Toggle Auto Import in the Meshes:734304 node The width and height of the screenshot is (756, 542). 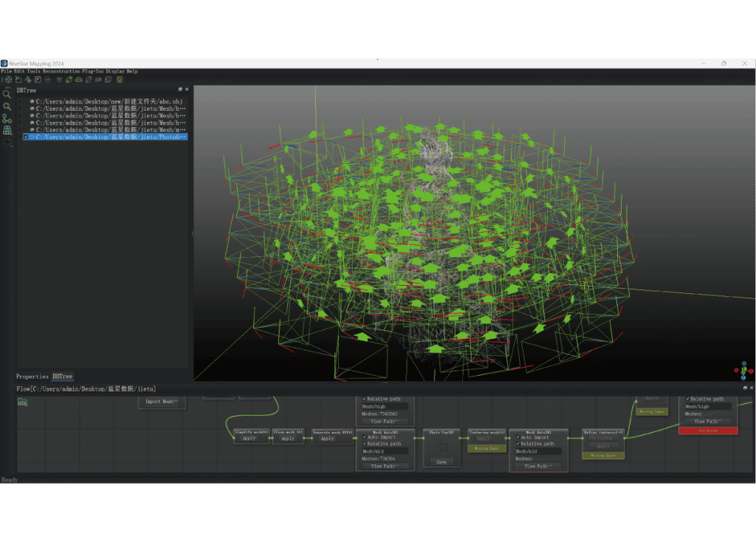tap(365, 437)
